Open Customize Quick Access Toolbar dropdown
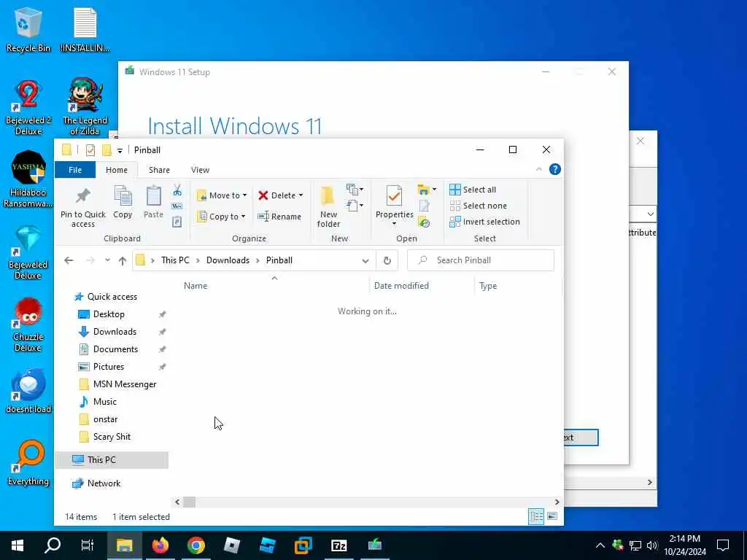747x560 pixels. (120, 150)
